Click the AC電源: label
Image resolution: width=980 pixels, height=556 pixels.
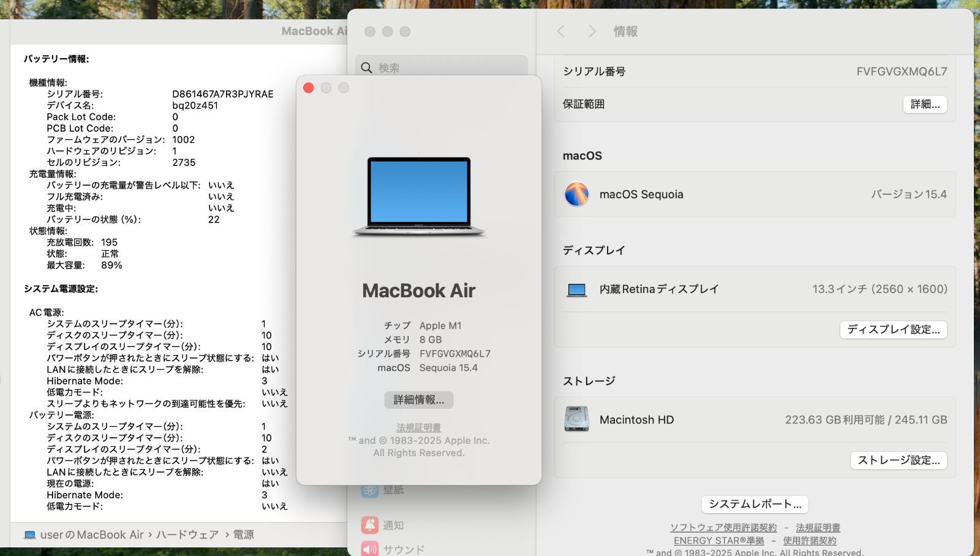point(47,313)
